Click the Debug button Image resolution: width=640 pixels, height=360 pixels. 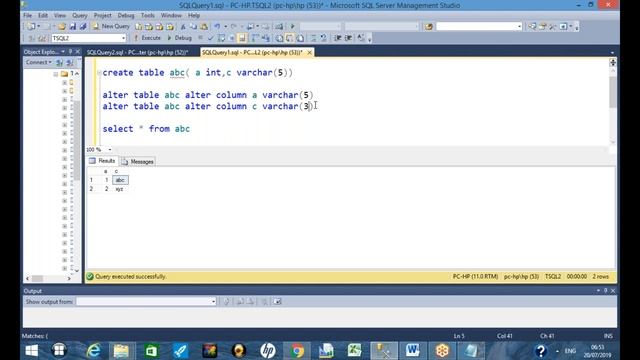tap(179, 38)
